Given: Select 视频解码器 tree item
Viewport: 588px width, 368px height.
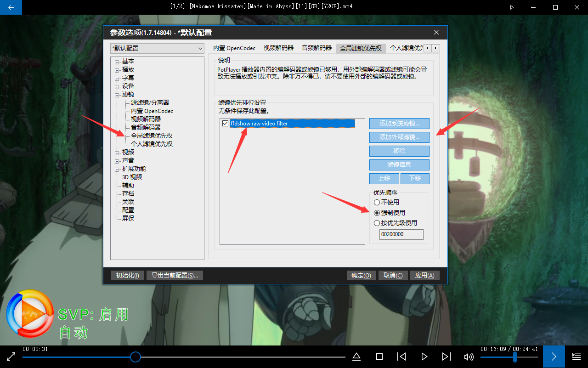Looking at the screenshot, I should (146, 119).
